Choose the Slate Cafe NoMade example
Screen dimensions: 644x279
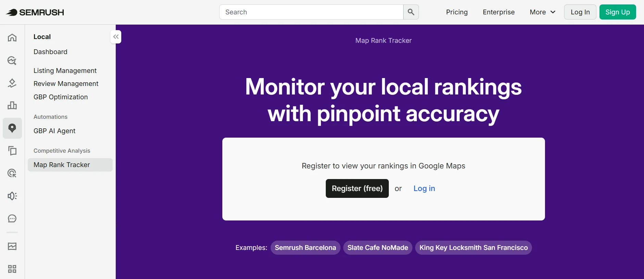(x=377, y=248)
